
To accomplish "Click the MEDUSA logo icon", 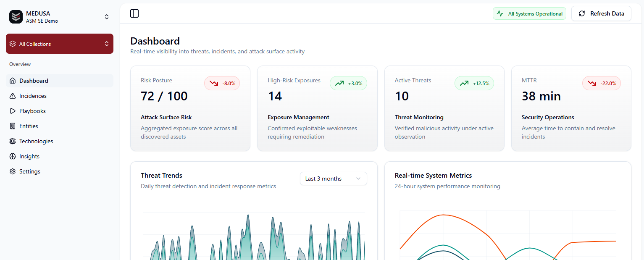I will pyautogui.click(x=16, y=17).
